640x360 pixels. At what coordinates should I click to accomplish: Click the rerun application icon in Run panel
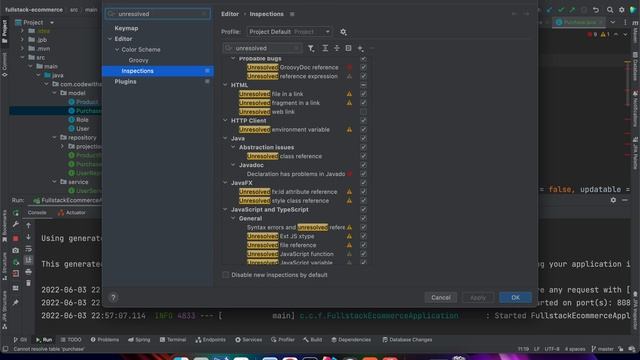tap(16, 213)
